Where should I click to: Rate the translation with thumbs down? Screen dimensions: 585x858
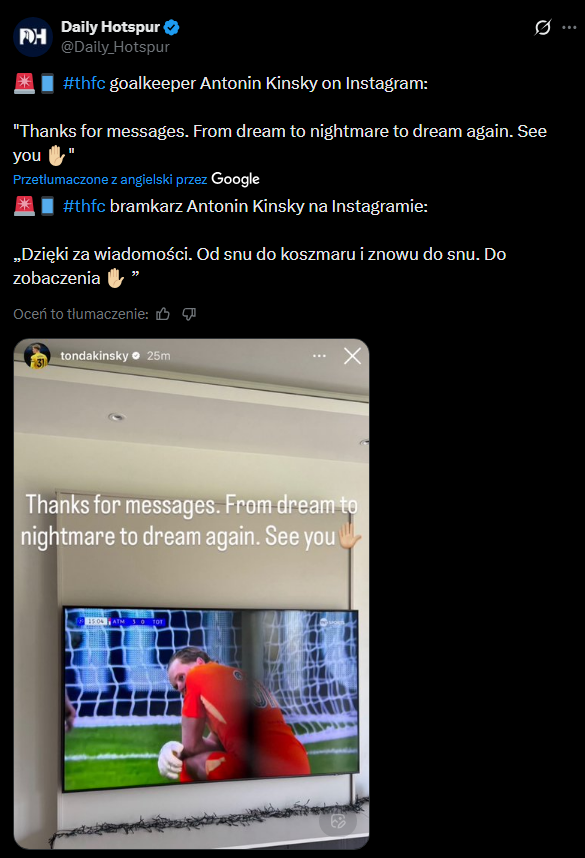[189, 314]
